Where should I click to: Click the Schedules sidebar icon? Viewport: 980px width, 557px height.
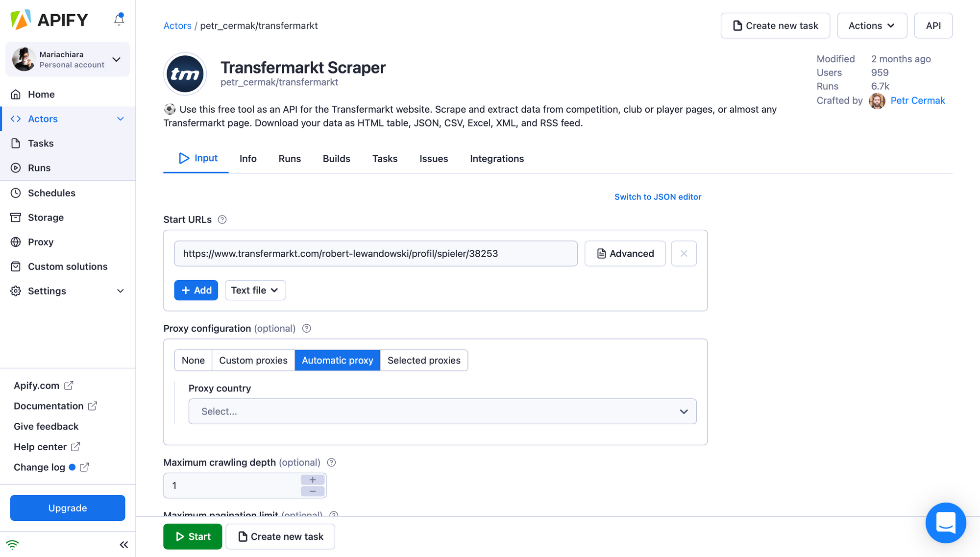click(x=16, y=193)
